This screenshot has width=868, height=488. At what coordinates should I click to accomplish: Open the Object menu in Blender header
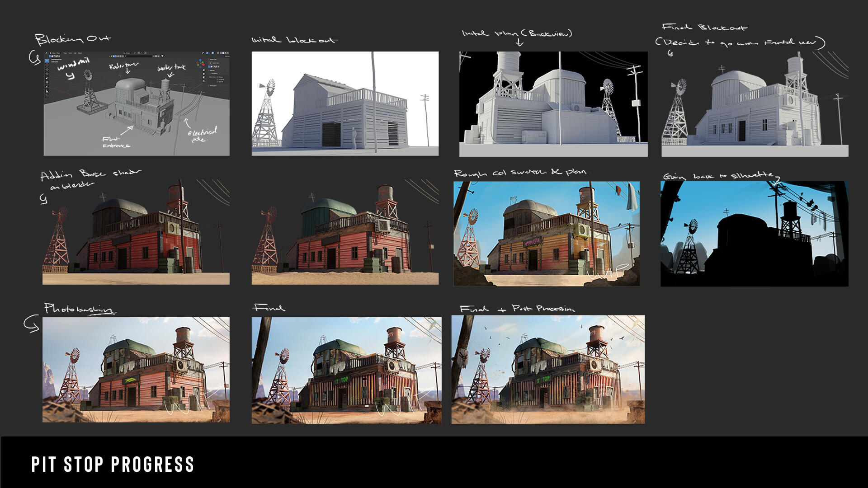[x=80, y=53]
